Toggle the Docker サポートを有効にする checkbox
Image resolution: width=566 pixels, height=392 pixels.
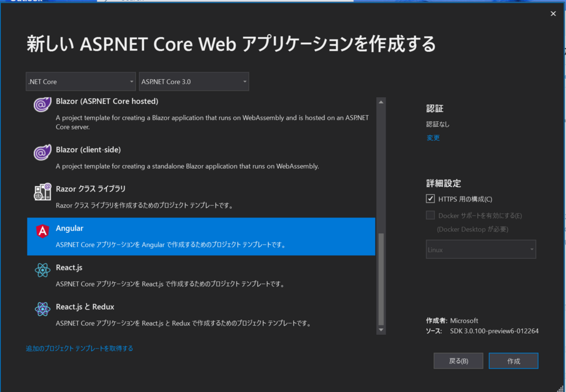[430, 215]
